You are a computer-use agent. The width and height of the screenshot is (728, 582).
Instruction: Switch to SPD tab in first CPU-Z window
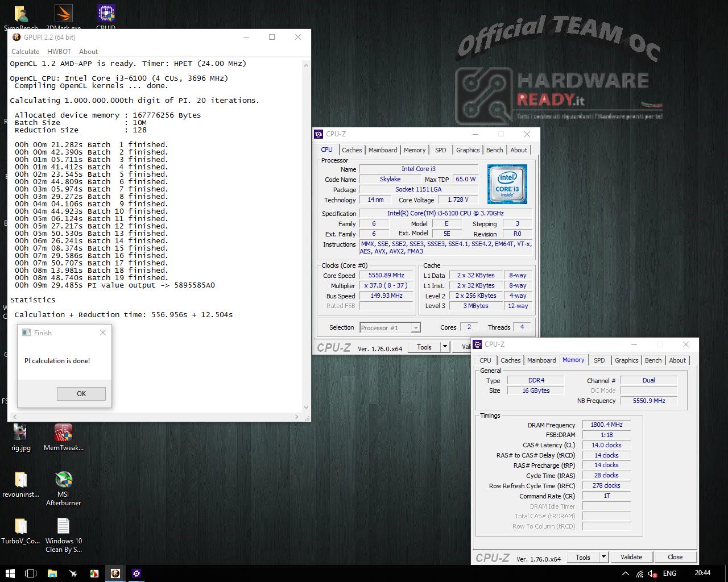[x=441, y=150]
